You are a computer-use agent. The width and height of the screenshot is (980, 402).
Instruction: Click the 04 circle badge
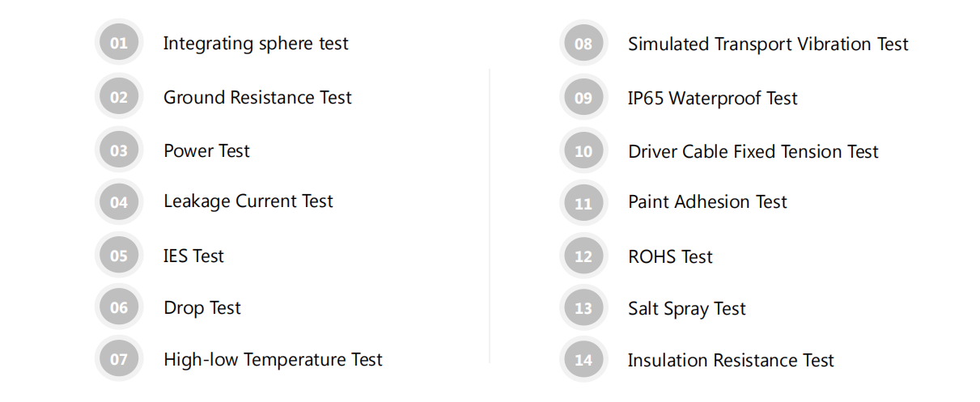(119, 201)
